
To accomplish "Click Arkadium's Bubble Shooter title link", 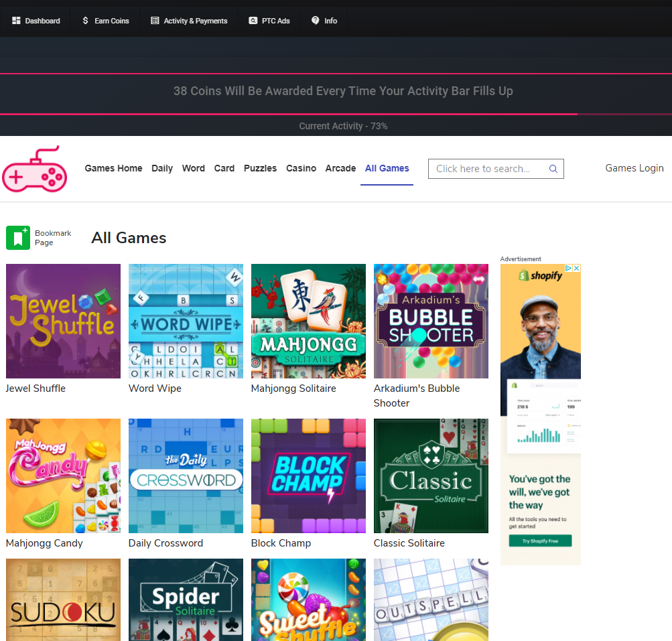I will [417, 395].
